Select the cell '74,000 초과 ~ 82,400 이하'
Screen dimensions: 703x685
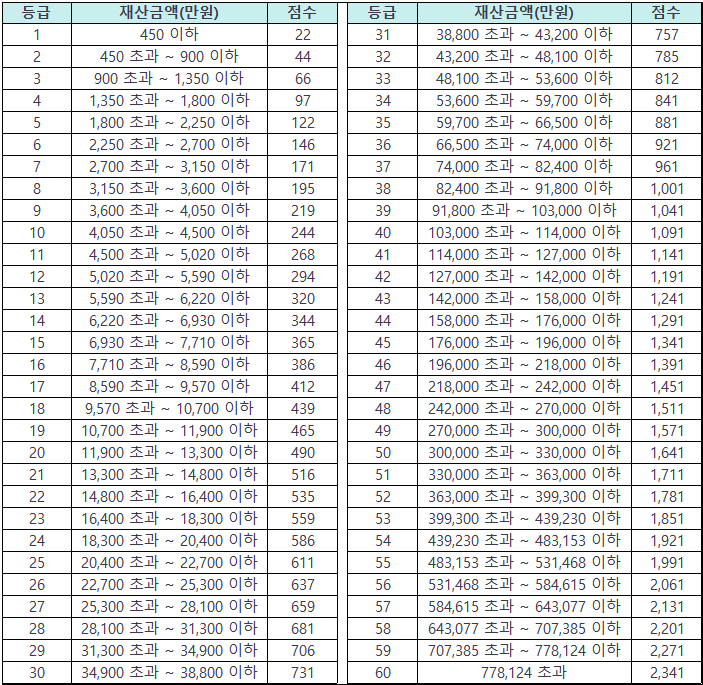coord(524,166)
